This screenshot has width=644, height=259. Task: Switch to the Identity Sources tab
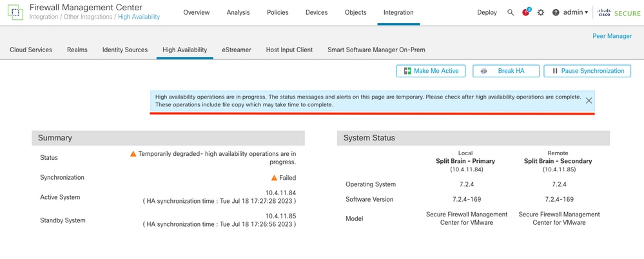pyautogui.click(x=125, y=50)
